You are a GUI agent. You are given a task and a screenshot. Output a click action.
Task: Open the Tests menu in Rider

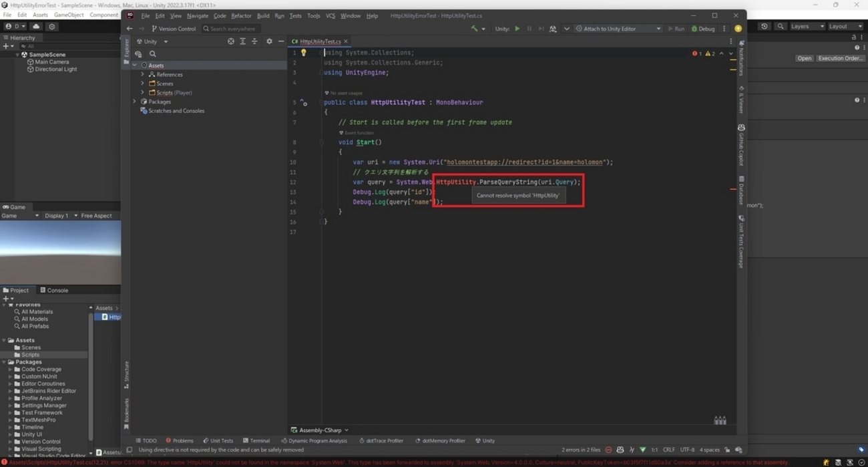295,16
